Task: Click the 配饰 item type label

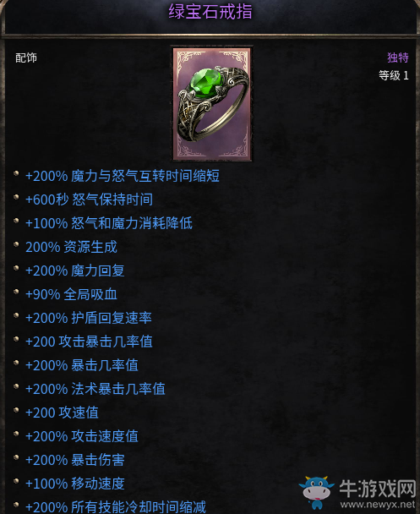Action: tap(26, 57)
